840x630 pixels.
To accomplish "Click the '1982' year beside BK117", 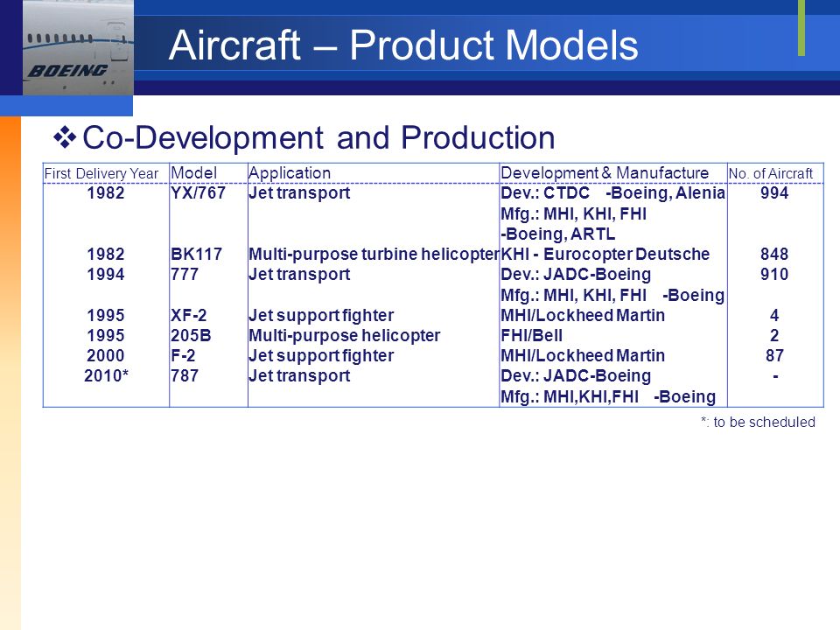I will pyautogui.click(x=106, y=254).
